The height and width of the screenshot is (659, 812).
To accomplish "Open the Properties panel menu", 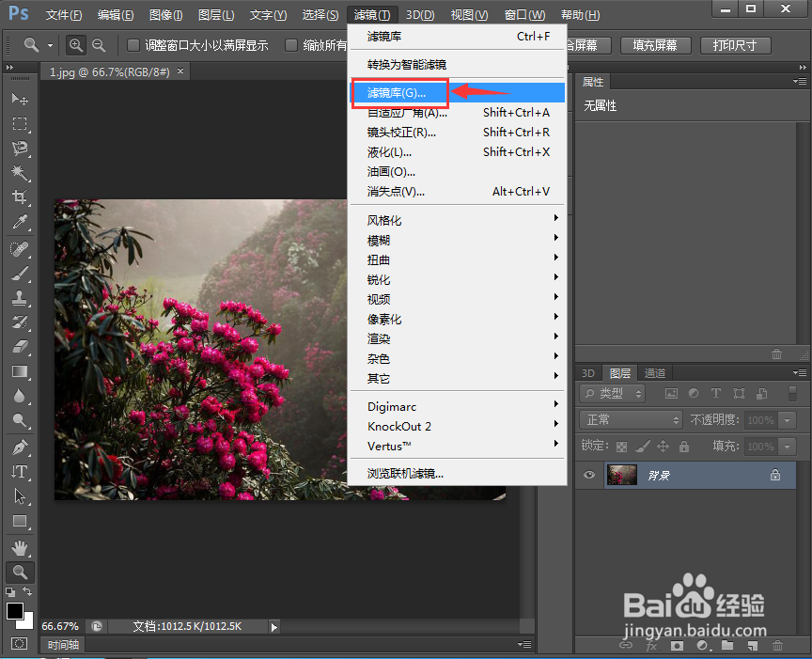I will [x=800, y=82].
